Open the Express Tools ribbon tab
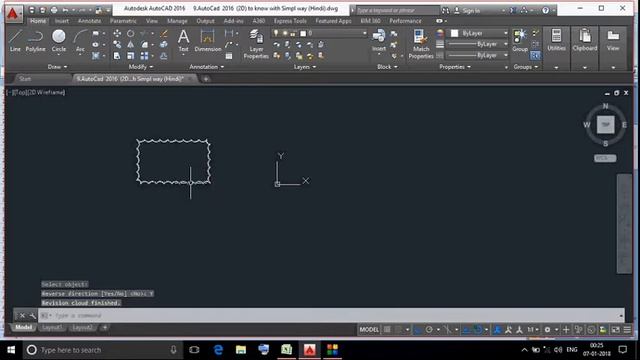 290,21
